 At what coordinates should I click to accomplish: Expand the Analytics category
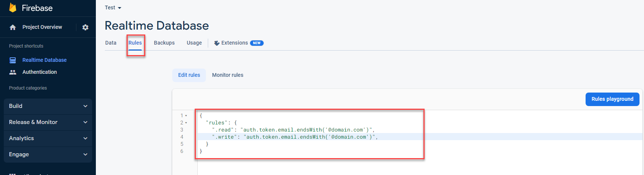pos(48,138)
